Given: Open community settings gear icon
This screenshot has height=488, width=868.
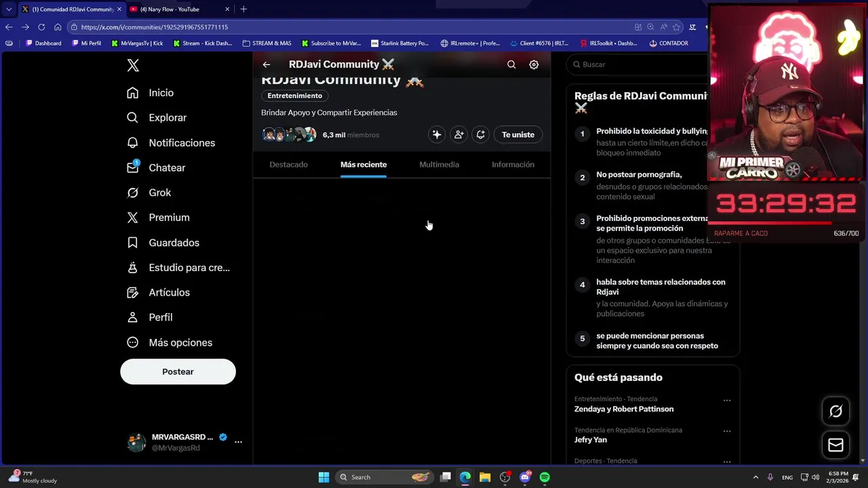Looking at the screenshot, I should click(x=534, y=64).
